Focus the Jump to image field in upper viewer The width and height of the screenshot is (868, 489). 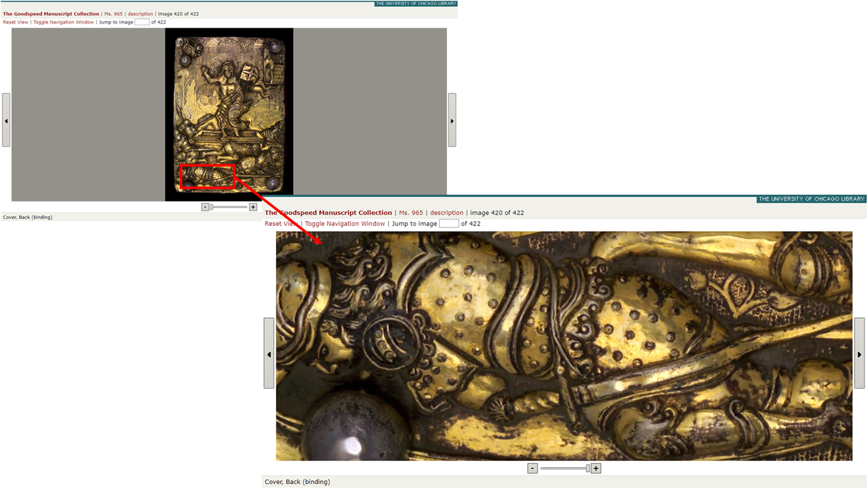tap(142, 22)
